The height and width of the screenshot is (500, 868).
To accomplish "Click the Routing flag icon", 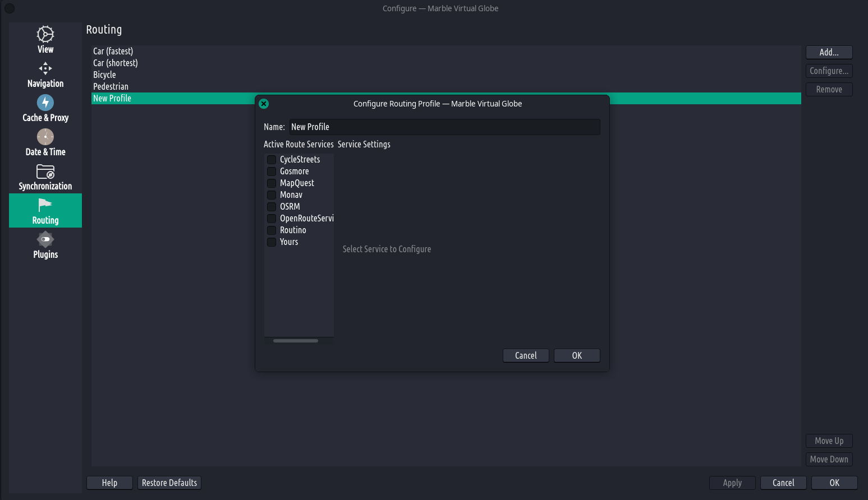I will (45, 205).
